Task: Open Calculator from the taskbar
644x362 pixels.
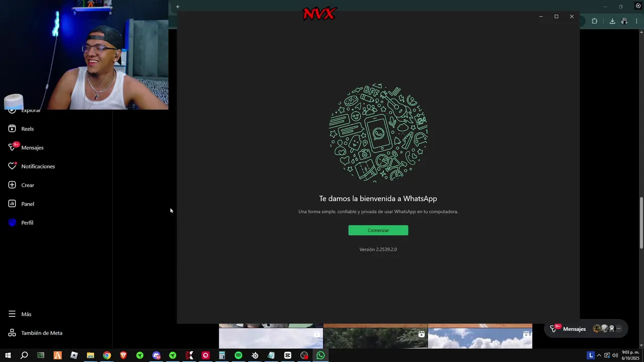Action: [222, 355]
